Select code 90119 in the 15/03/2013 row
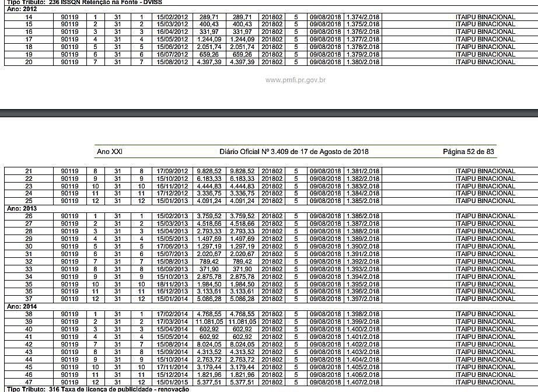This screenshot has width=538, height=392. pos(69,223)
